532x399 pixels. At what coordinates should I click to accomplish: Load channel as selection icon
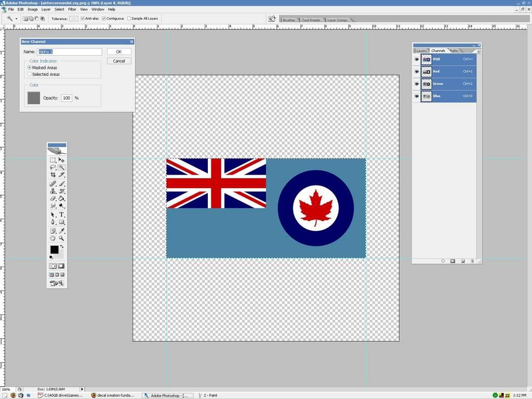[443, 261]
